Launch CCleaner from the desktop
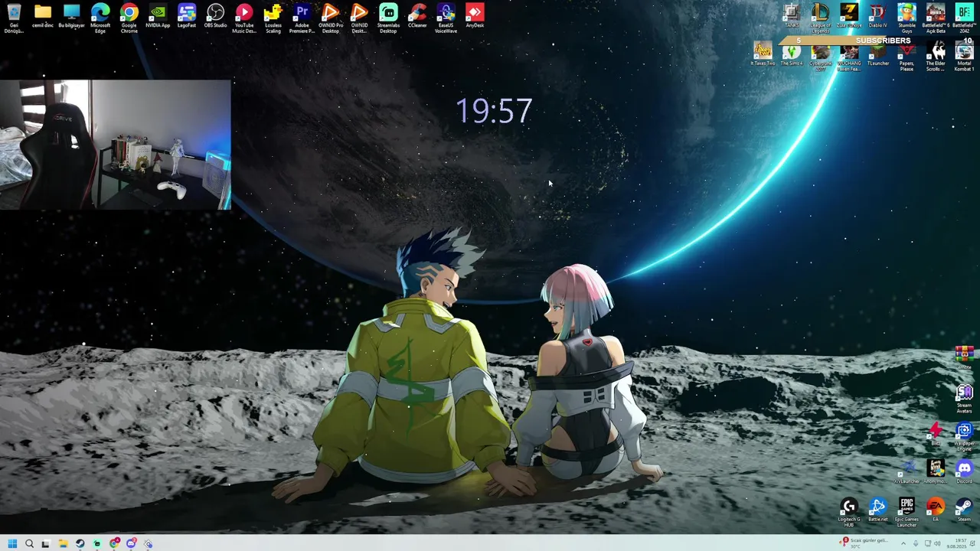 point(417,16)
